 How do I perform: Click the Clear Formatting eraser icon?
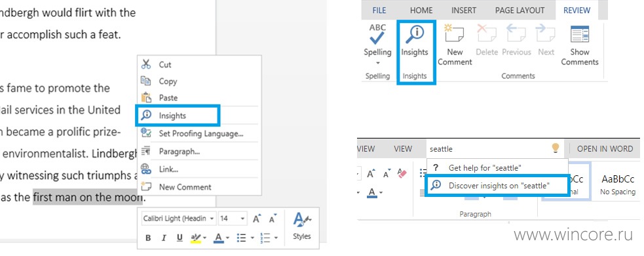(402, 174)
